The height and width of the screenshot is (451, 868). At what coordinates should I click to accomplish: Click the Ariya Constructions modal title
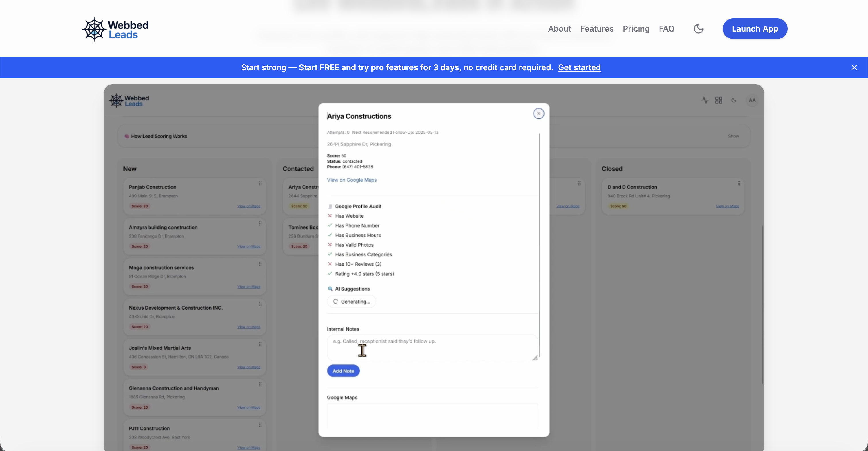point(359,116)
